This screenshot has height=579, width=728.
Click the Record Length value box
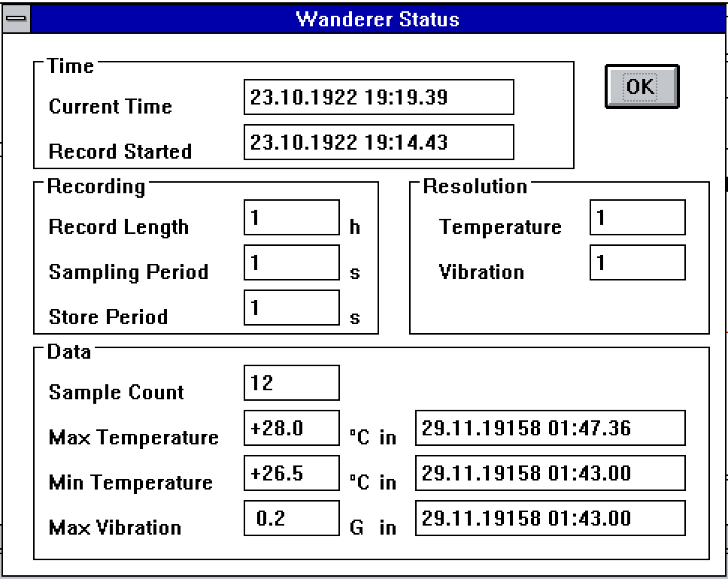click(x=291, y=217)
